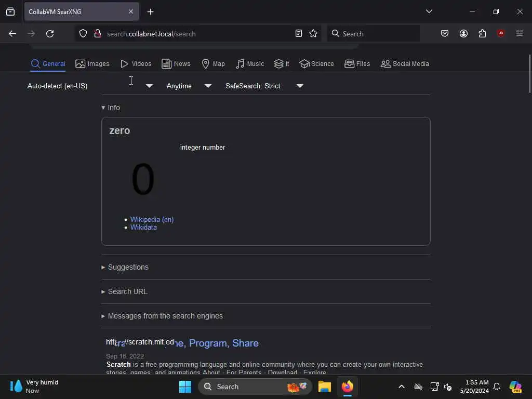Image resolution: width=532 pixels, height=399 pixels.
Task: Click the Windows taskbar Search box
Action: point(255,387)
